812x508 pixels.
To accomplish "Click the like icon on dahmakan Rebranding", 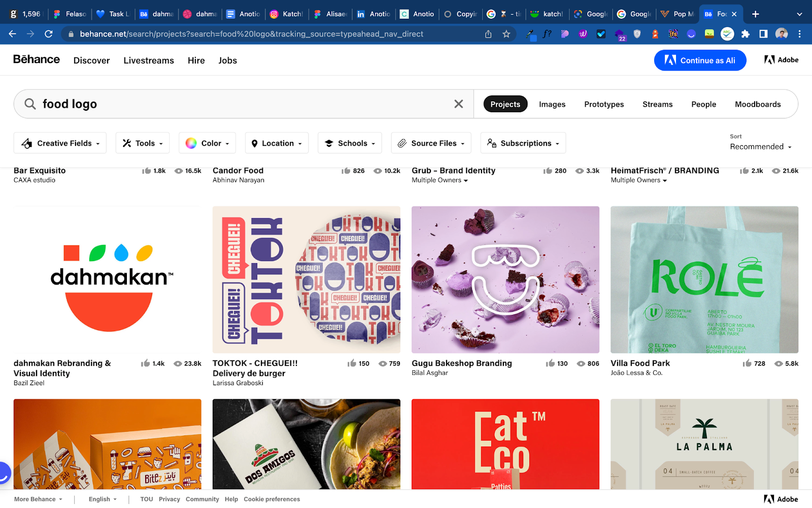I will tap(146, 363).
